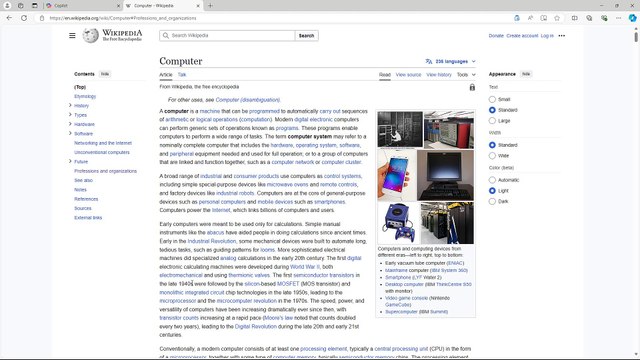View site information lock icon in address bar

pos(42,18)
